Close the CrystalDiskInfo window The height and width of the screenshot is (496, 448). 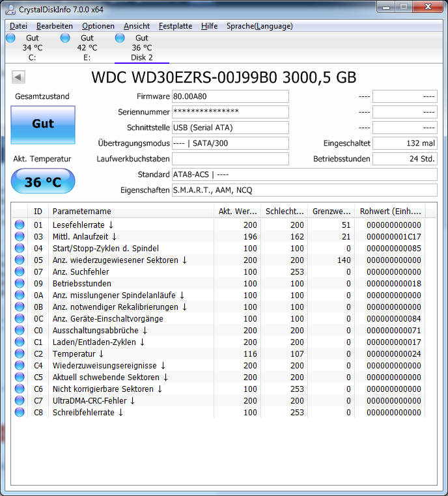click(x=428, y=7)
